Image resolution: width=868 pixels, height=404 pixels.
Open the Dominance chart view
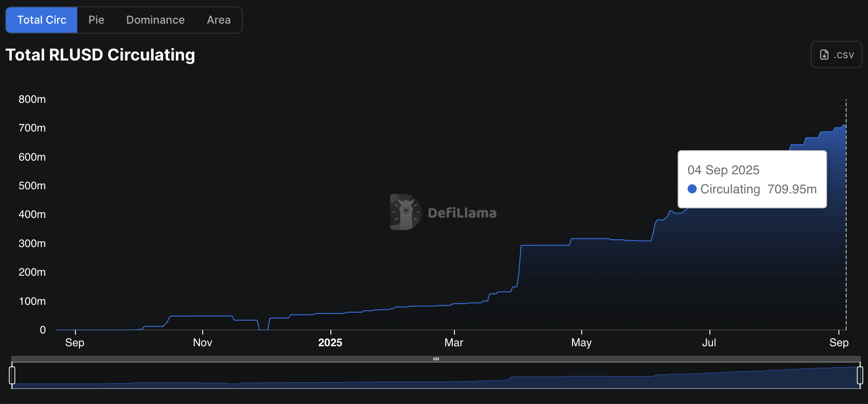155,20
